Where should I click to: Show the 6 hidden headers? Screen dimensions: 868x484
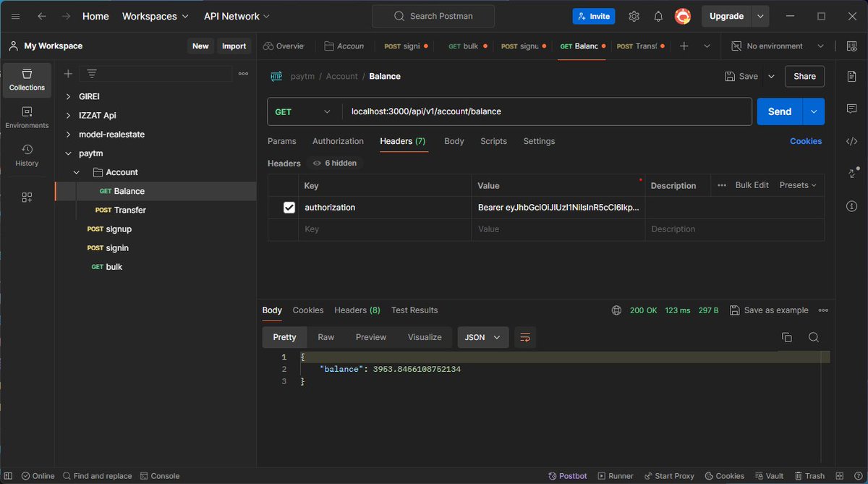click(x=335, y=164)
